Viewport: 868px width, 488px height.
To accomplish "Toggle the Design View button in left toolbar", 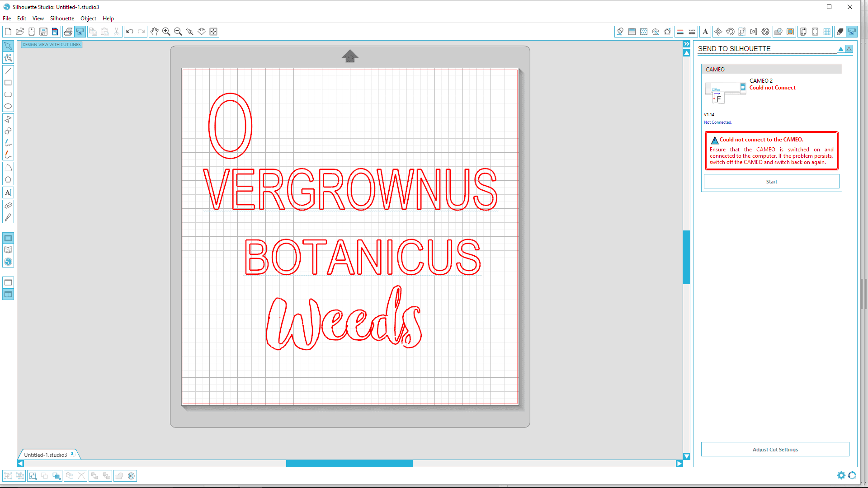I will [x=8, y=238].
